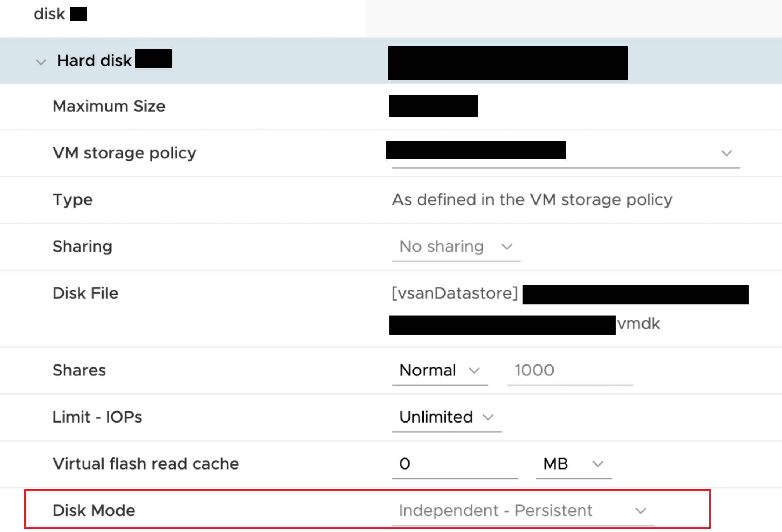This screenshot has height=532, width=782.
Task: Open the Shares Normal dropdown
Action: click(440, 370)
